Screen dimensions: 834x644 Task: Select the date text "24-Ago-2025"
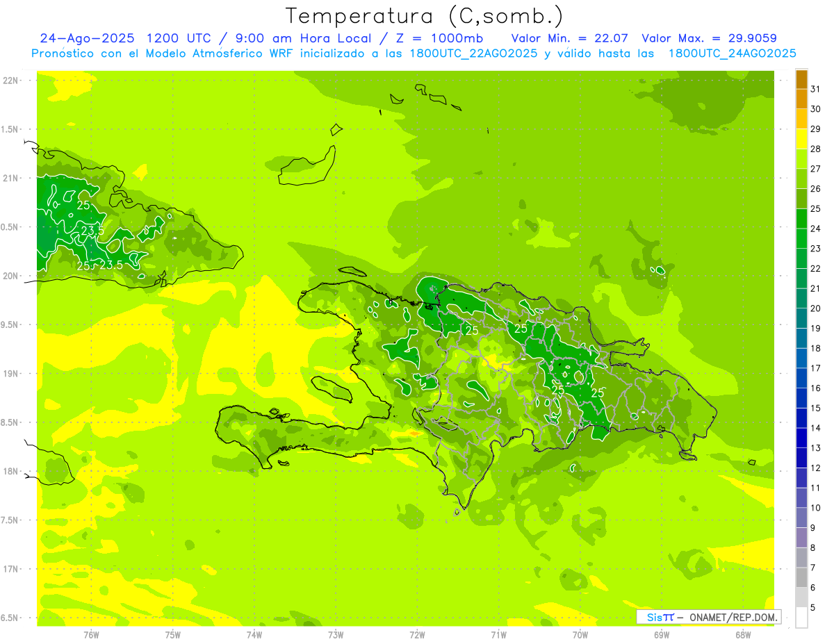86,38
